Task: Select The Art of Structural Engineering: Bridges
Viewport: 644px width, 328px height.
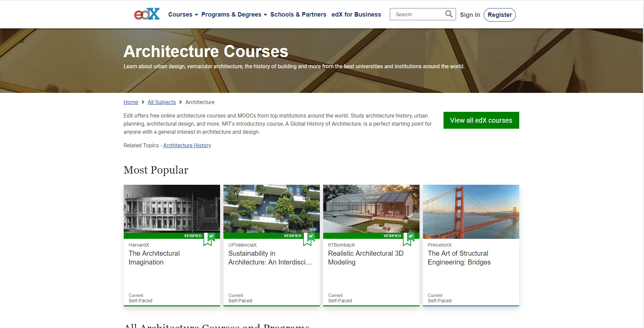Action: point(459,258)
